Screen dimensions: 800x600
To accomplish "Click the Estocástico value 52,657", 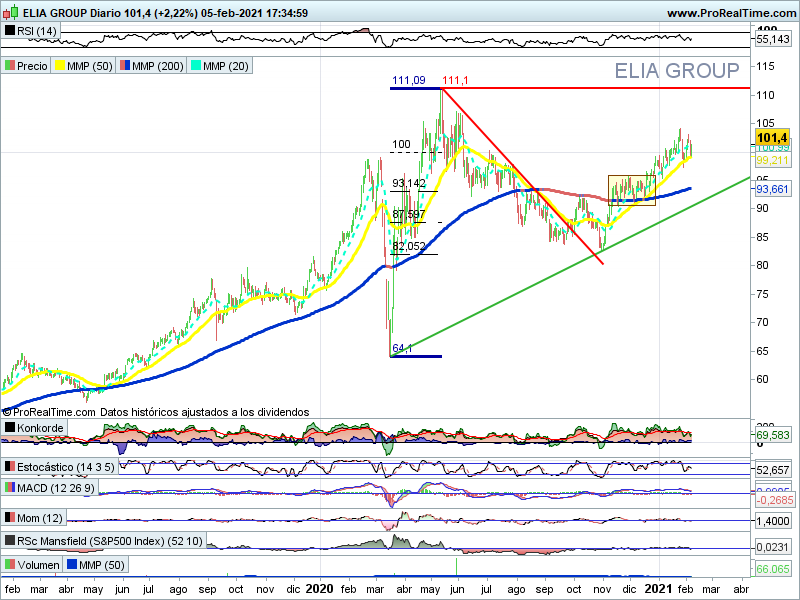I will coord(772,470).
